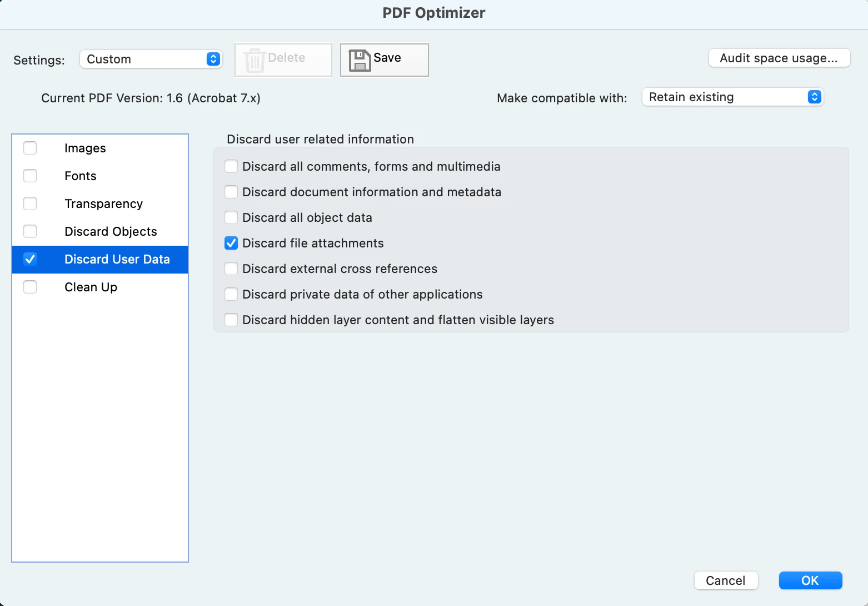Click the trash can Delete icon
This screenshot has height=606, width=868.
pos(255,60)
